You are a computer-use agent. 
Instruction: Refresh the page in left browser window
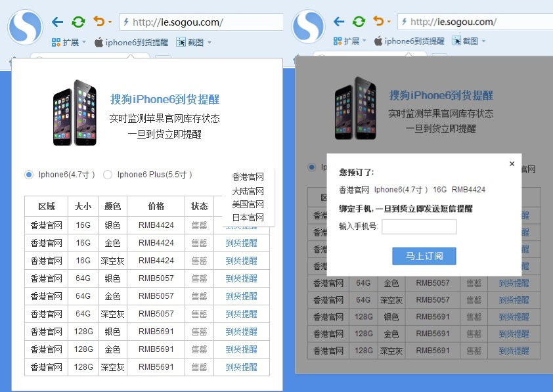(x=78, y=22)
